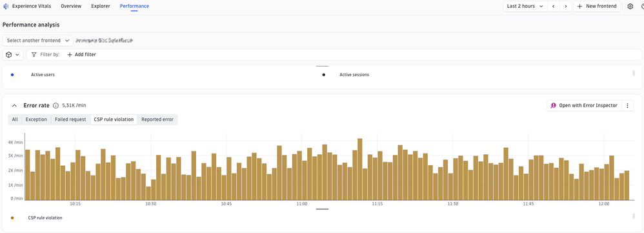Click resize handle below error rate chart
This screenshot has width=644, height=233.
323,209
